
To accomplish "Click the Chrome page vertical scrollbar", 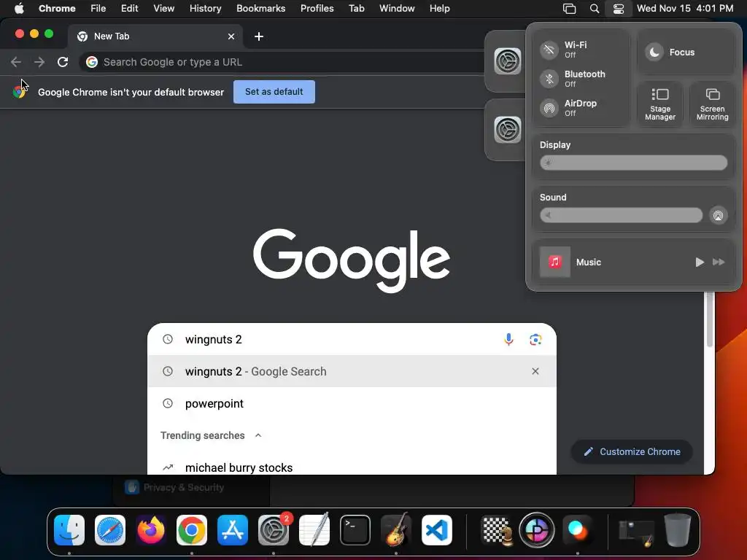I will coord(709,320).
